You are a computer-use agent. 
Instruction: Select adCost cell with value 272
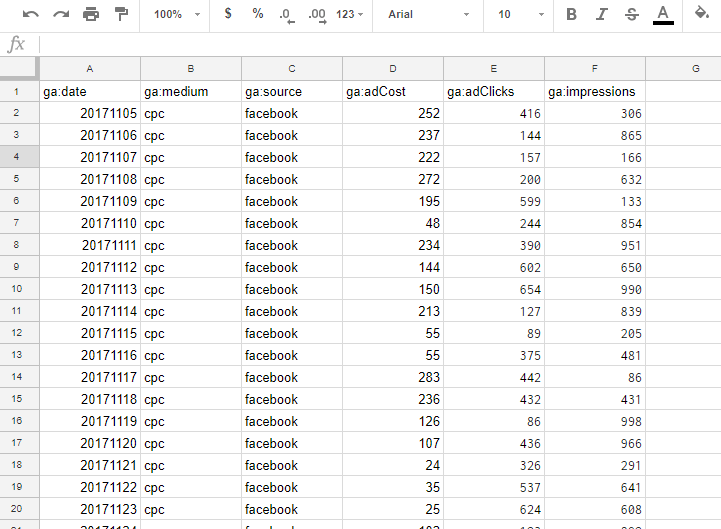click(x=393, y=179)
